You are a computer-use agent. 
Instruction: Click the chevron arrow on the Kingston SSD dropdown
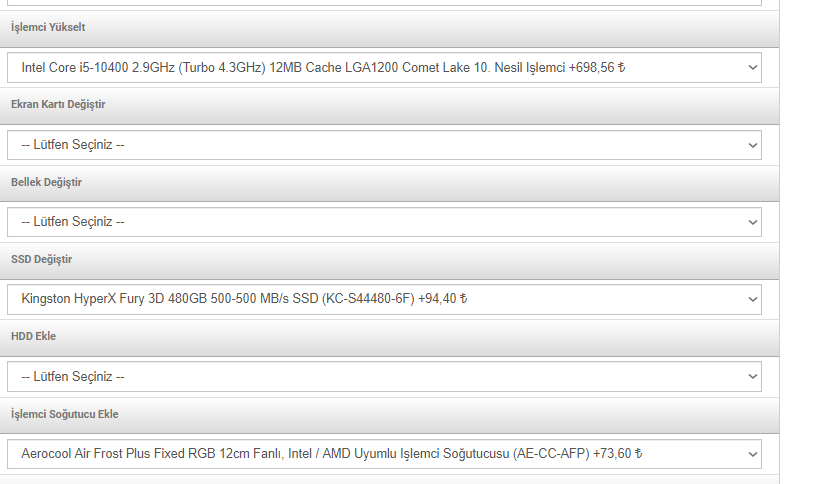[x=753, y=299]
